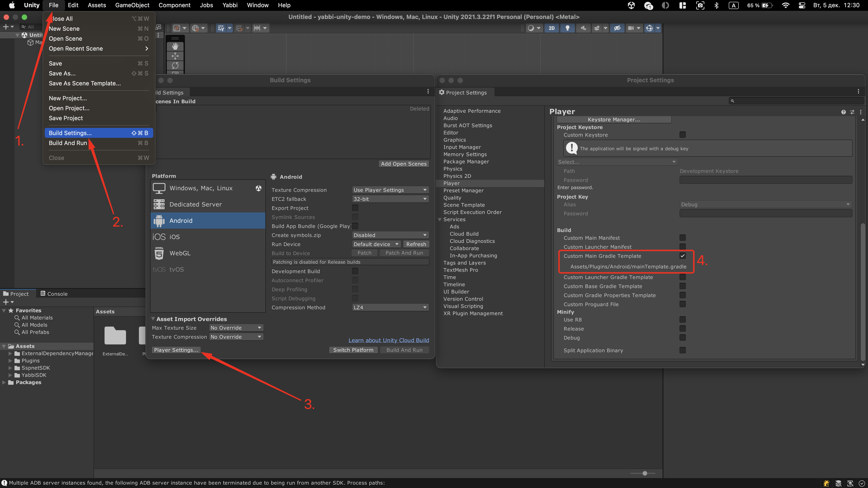Select the Android platform icon

click(159, 221)
